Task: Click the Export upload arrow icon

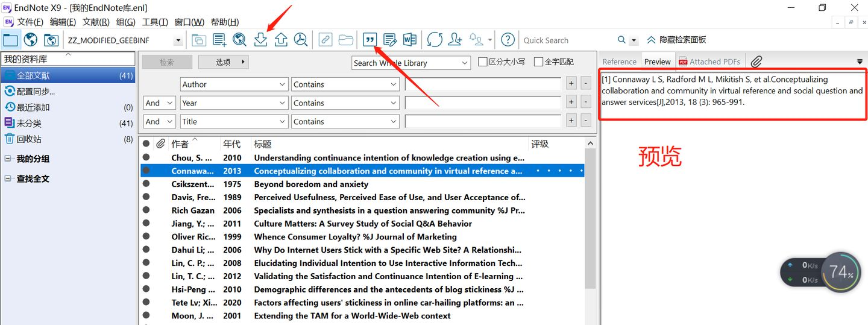Action: click(x=281, y=40)
